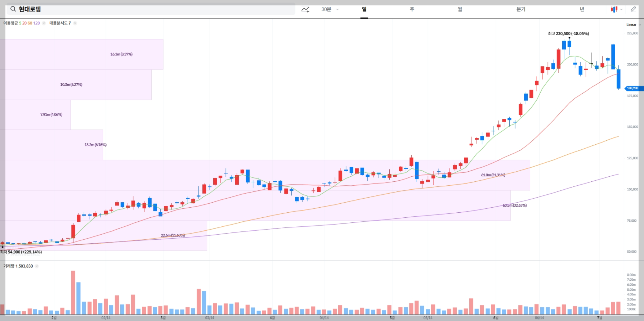Click the 03/14 date axis label
Image resolution: width=644 pixels, height=321 pixels.
(210, 318)
